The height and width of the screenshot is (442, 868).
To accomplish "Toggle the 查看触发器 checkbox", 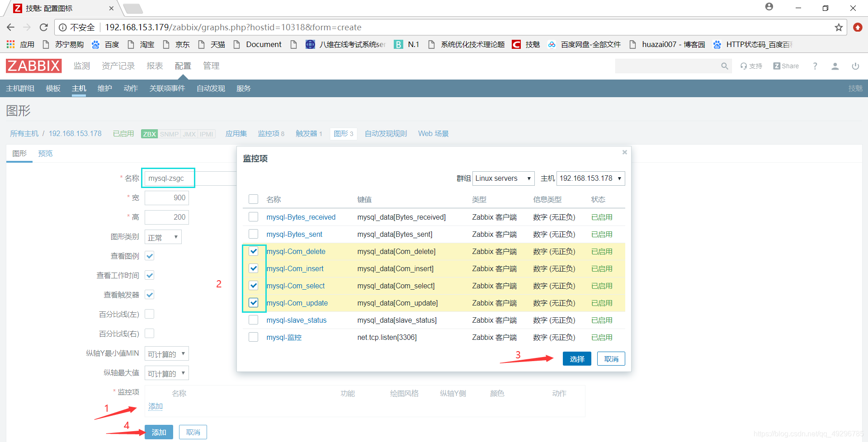I will 150,295.
